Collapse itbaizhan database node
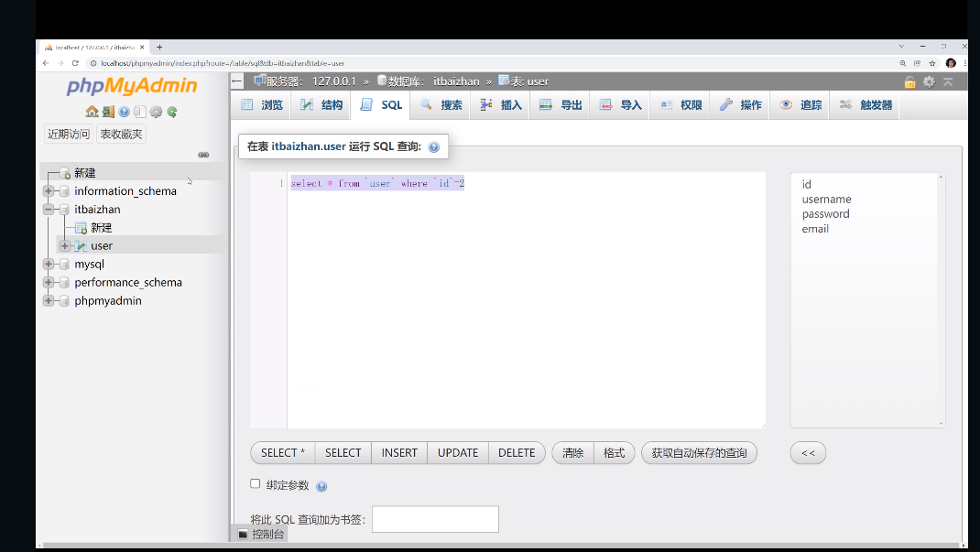 coord(49,210)
